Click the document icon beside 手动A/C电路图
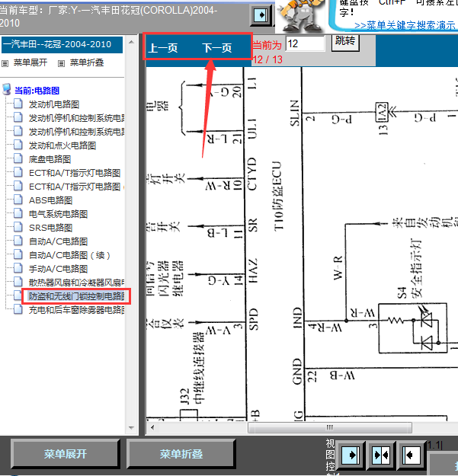 (x=18, y=268)
